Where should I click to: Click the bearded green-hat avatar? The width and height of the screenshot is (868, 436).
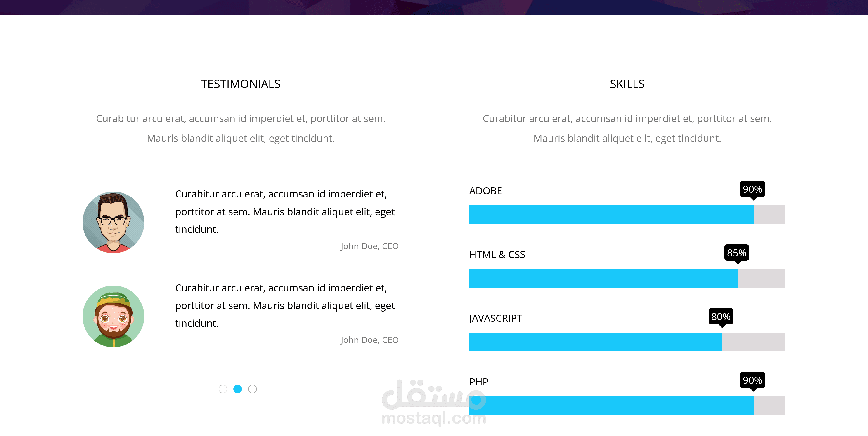point(113,316)
